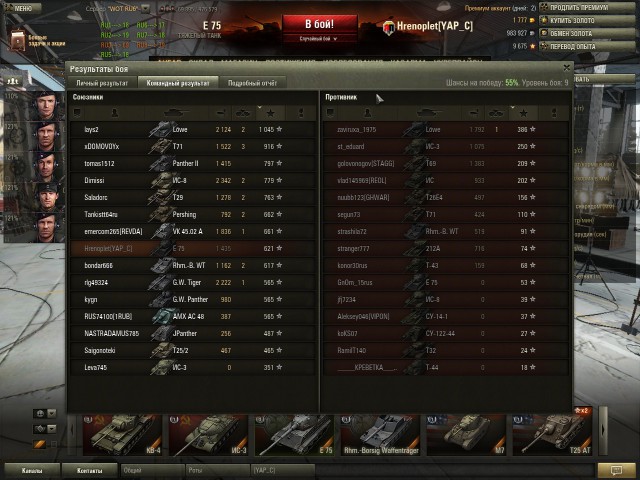
Task: Switch to «Роты» chat tab
Action: 217,471
